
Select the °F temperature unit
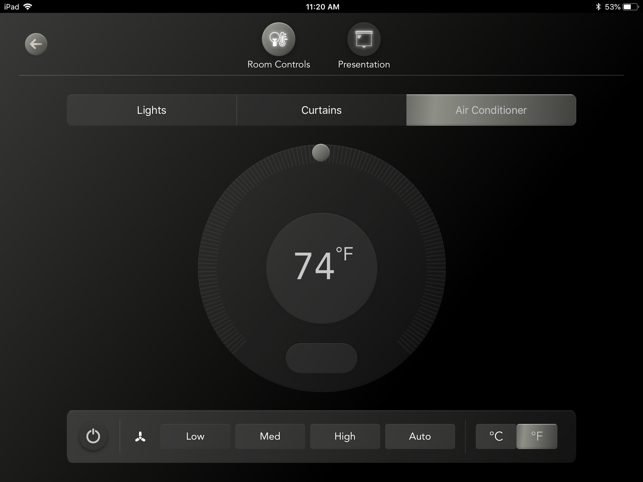537,436
